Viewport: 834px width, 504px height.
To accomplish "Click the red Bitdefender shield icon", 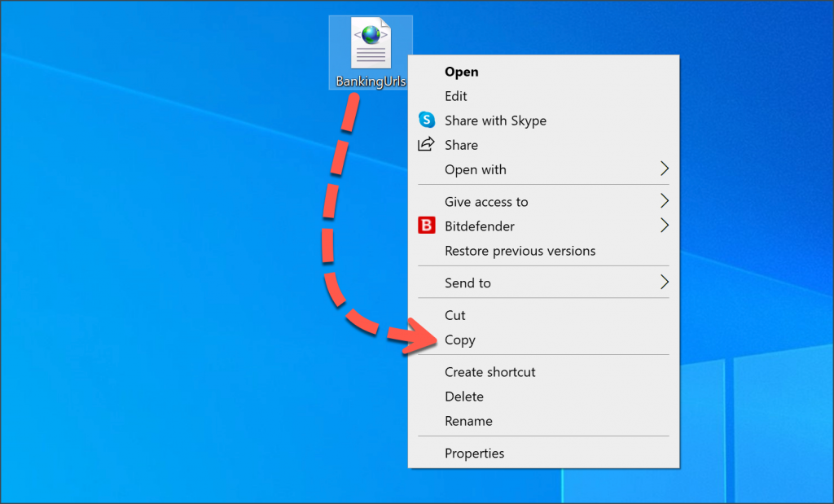I will [x=427, y=226].
